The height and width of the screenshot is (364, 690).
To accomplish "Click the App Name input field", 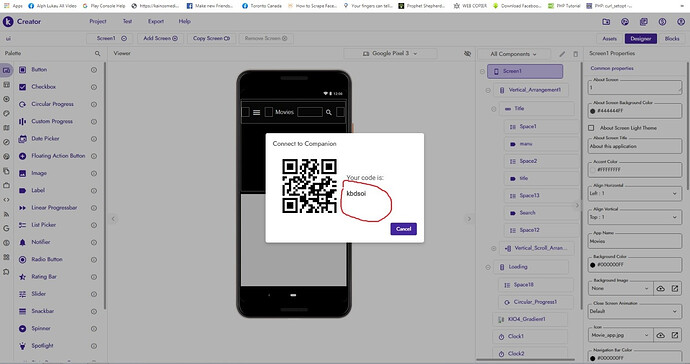I will click(x=635, y=241).
